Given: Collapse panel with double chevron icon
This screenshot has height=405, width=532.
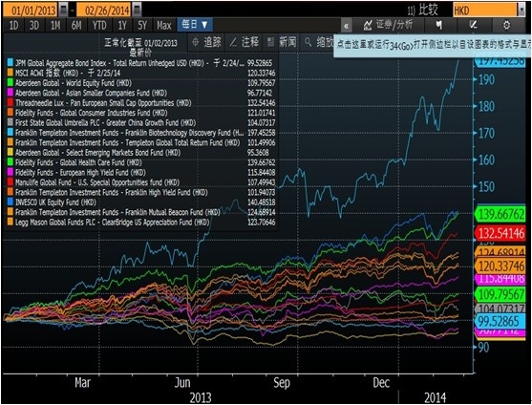Looking at the screenshot, I should [x=346, y=26].
